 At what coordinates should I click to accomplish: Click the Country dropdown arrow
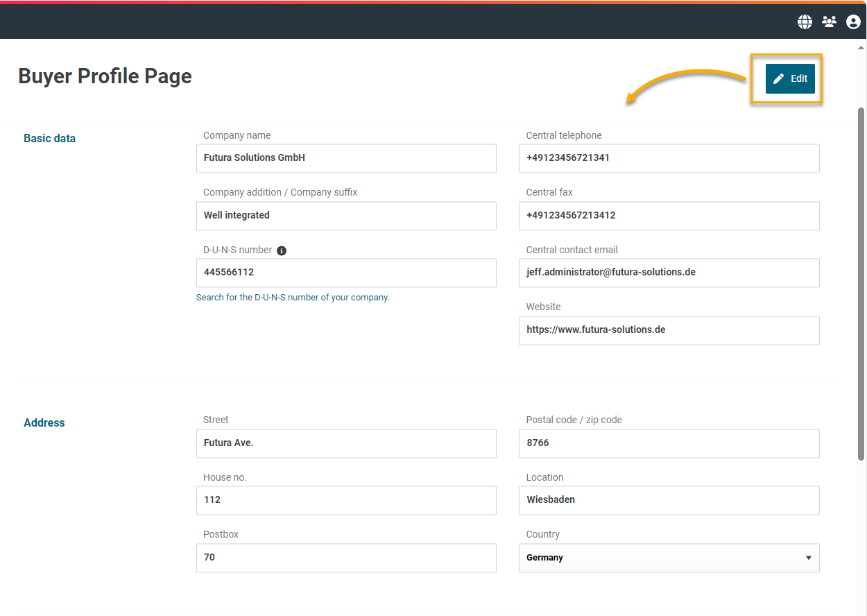(808, 558)
